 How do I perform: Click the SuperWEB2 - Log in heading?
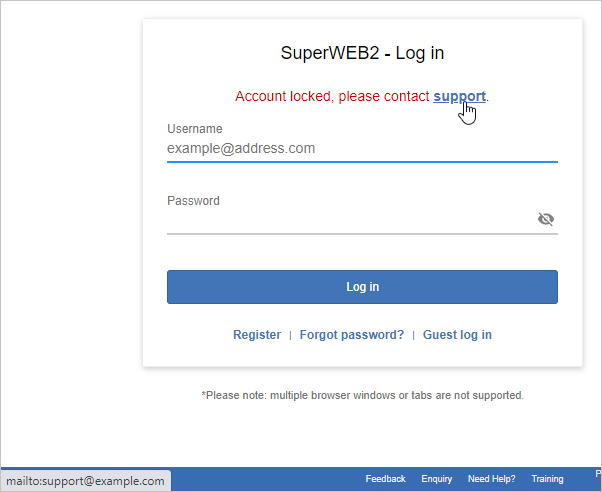coord(362,53)
